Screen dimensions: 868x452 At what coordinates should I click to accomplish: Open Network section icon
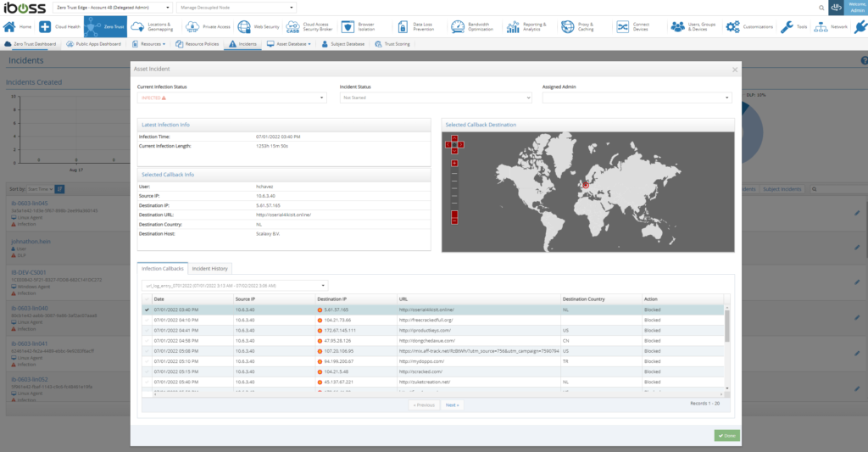tap(821, 26)
